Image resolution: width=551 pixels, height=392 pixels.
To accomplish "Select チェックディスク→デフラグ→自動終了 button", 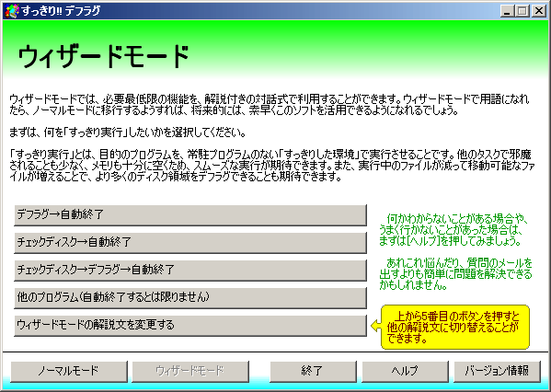I will (190, 270).
